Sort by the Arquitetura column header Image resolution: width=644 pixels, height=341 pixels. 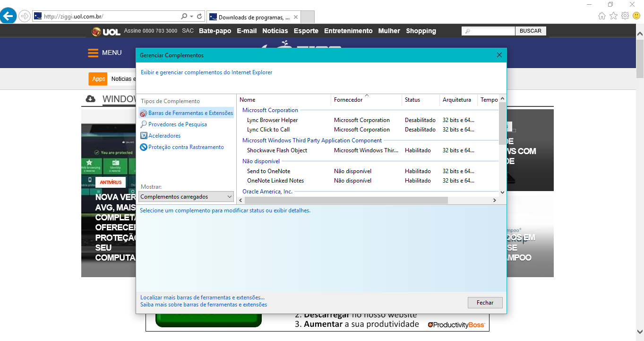point(458,100)
